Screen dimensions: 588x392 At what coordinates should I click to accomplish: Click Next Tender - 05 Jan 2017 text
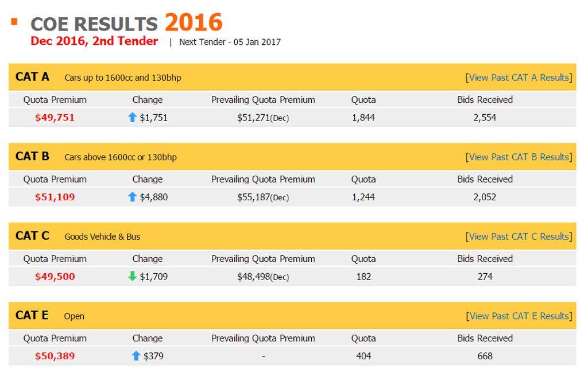(230, 42)
